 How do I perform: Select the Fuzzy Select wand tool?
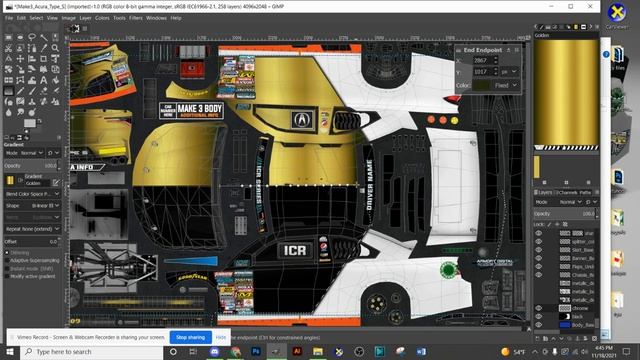click(x=44, y=37)
